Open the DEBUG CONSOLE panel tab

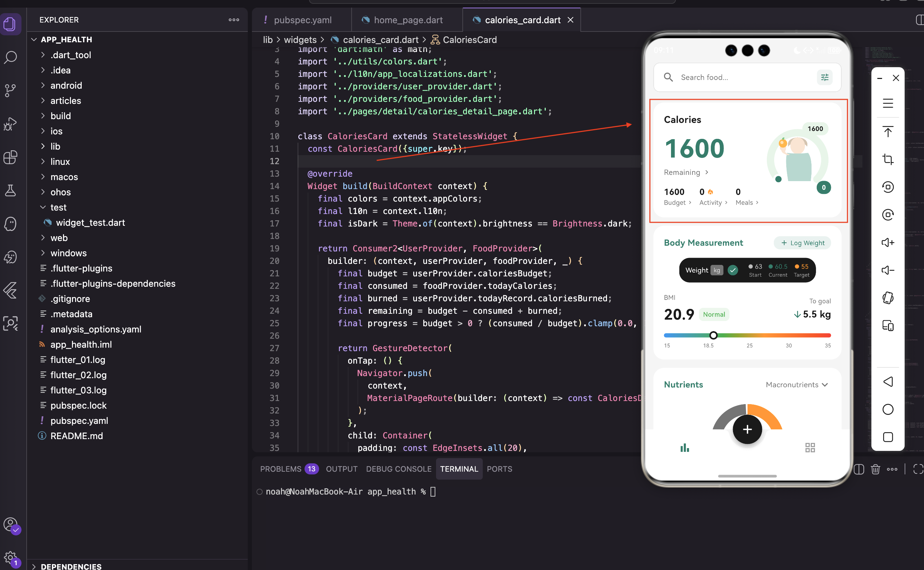[399, 469]
